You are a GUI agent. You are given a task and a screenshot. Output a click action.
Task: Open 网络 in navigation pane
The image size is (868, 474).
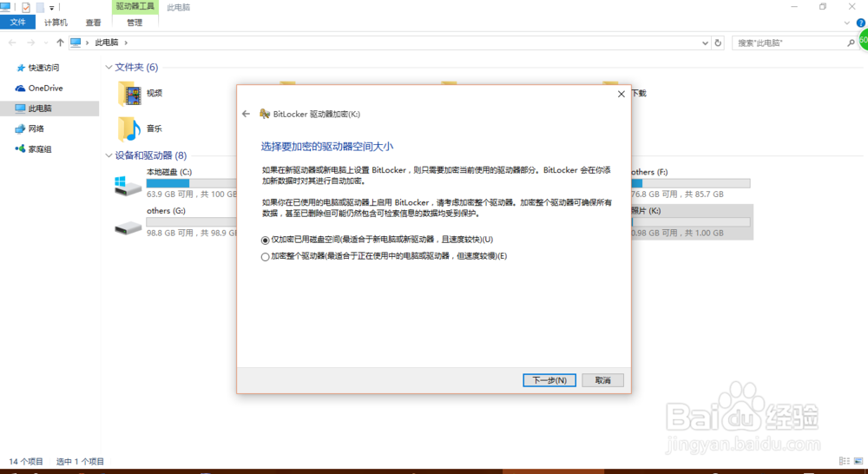coord(36,128)
